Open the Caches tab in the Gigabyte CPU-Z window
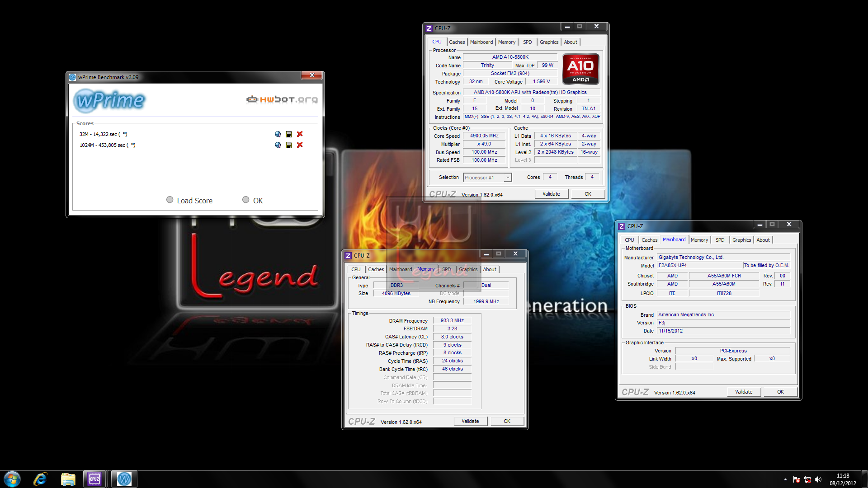868x488 pixels. [x=649, y=240]
